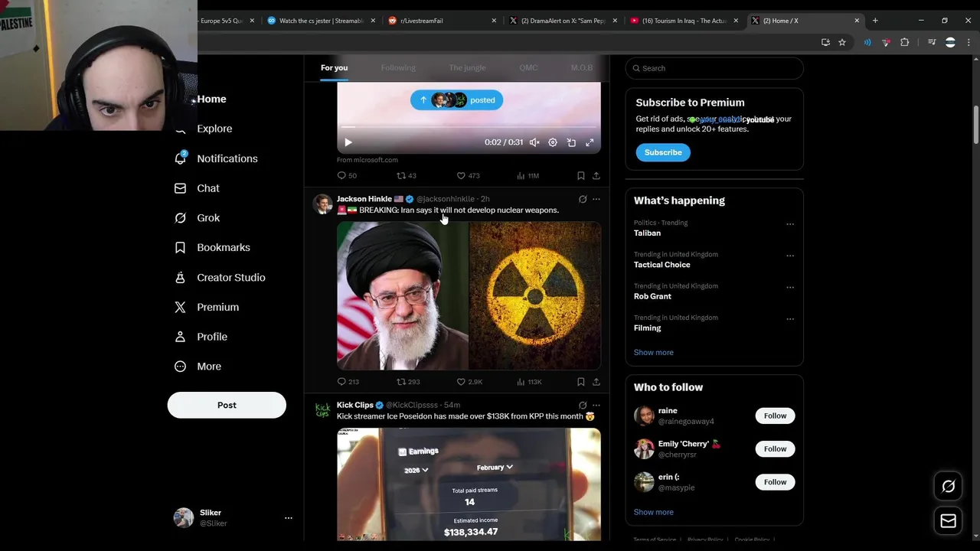
Task: Like the post with 473 likes
Action: (468, 176)
